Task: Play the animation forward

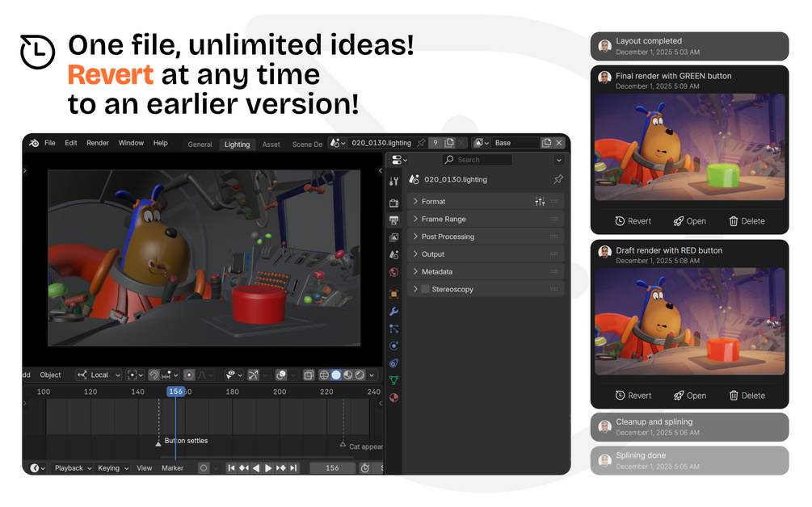Action: 268,468
